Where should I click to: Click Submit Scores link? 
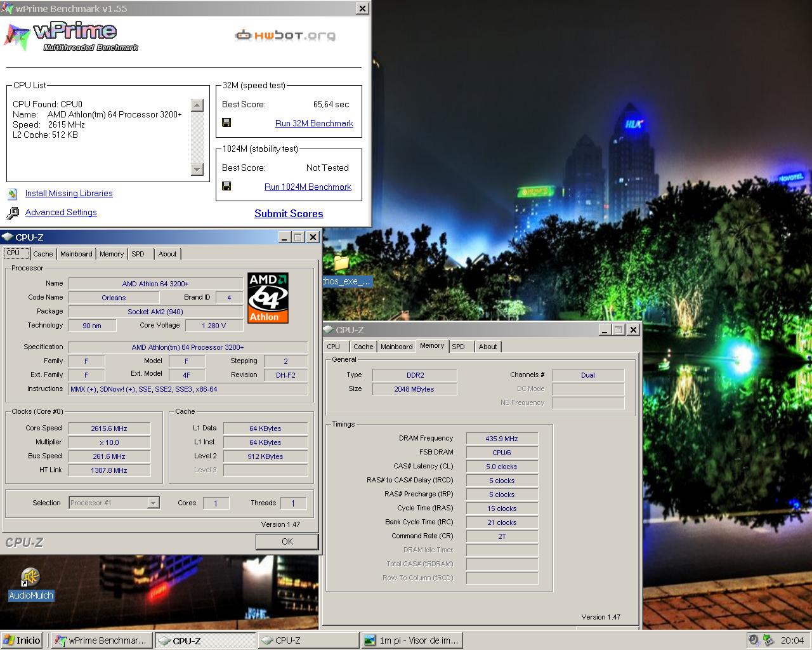[289, 213]
